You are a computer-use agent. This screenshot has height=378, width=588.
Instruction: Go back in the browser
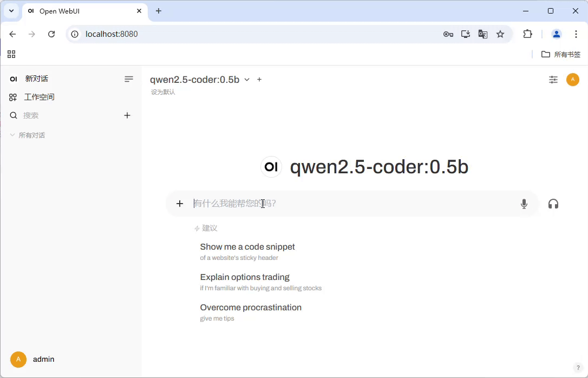12,34
